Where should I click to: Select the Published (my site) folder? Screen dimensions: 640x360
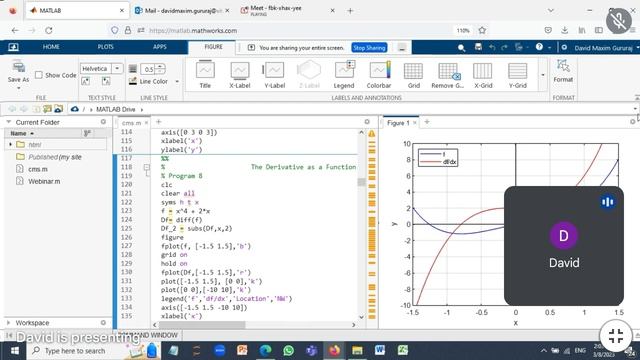[55, 157]
